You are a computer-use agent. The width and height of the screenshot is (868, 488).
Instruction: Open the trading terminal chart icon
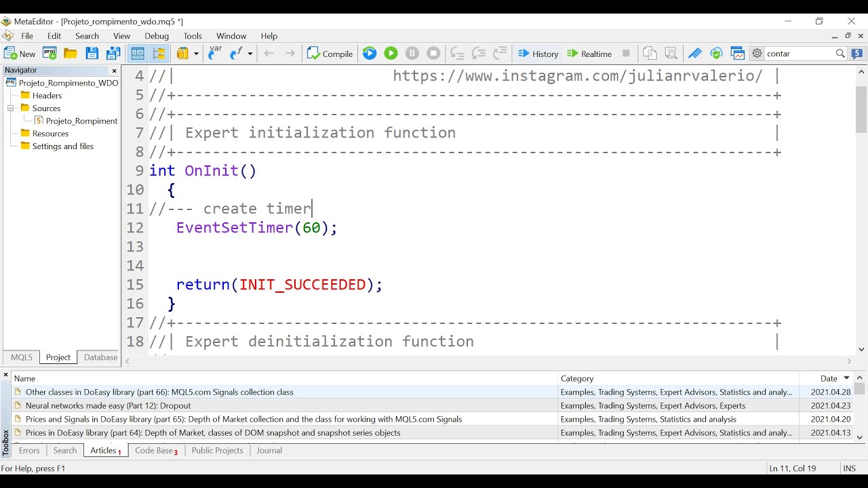(x=738, y=54)
